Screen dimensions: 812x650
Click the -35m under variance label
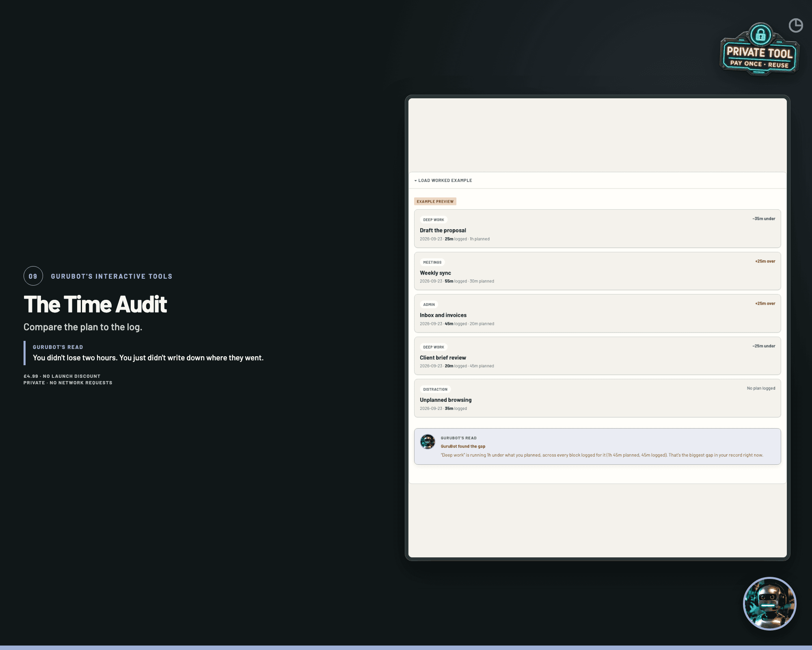pos(764,219)
